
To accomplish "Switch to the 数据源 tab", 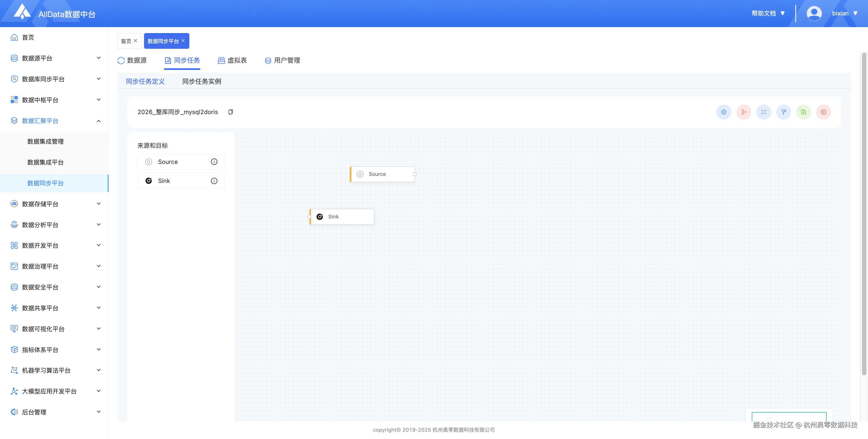I will pos(132,60).
